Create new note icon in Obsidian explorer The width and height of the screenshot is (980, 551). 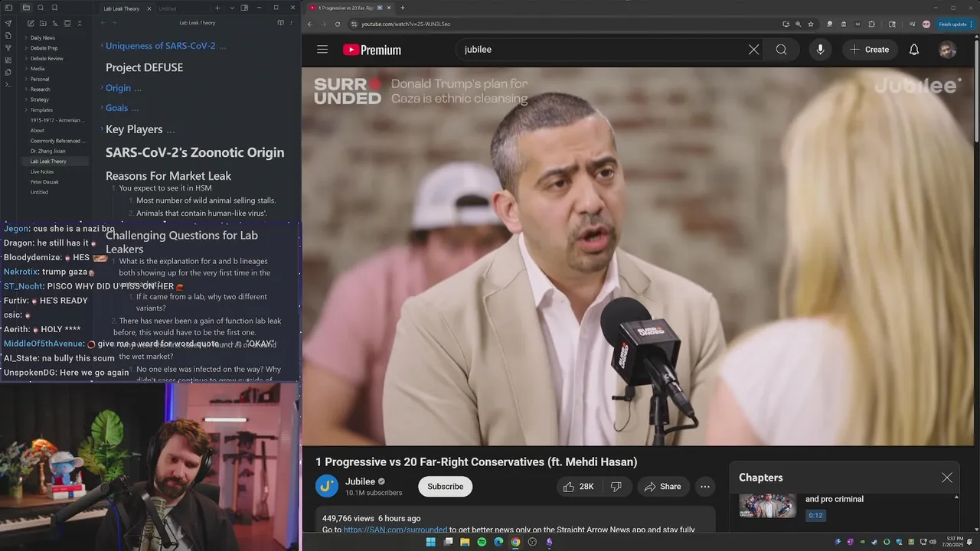click(31, 24)
